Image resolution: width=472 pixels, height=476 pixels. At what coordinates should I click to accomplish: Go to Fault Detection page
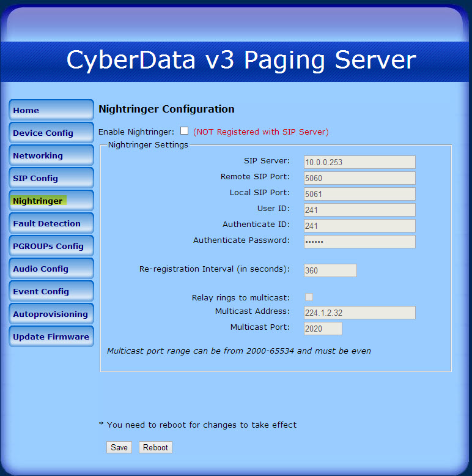pyautogui.click(x=51, y=223)
